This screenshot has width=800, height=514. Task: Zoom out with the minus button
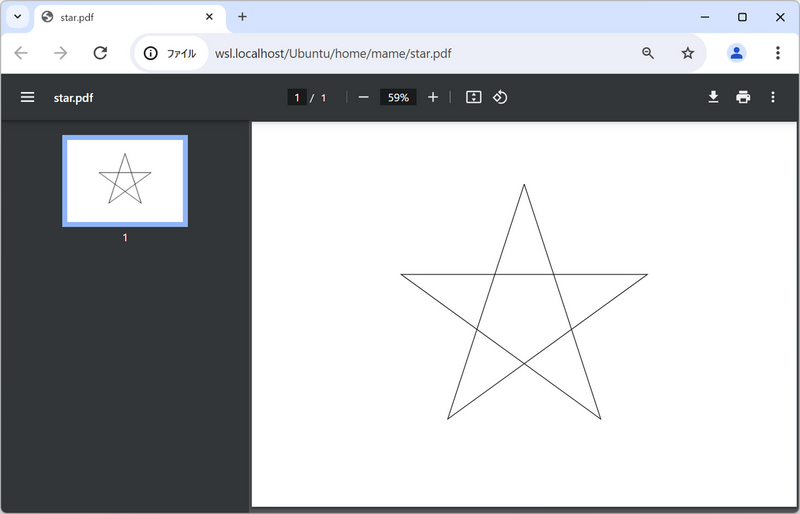[x=363, y=97]
